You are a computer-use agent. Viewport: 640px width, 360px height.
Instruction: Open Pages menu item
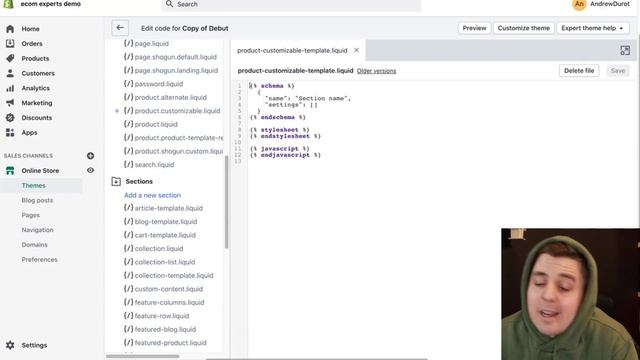pyautogui.click(x=31, y=215)
